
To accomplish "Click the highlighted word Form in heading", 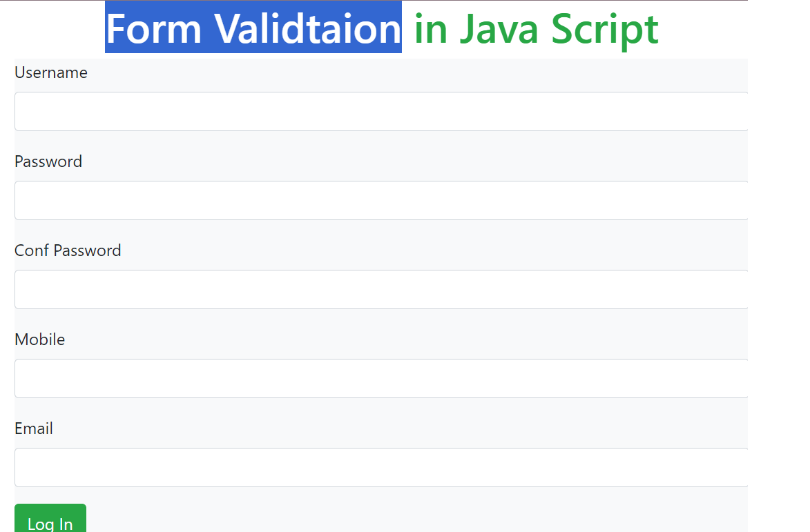I will 153,29.
